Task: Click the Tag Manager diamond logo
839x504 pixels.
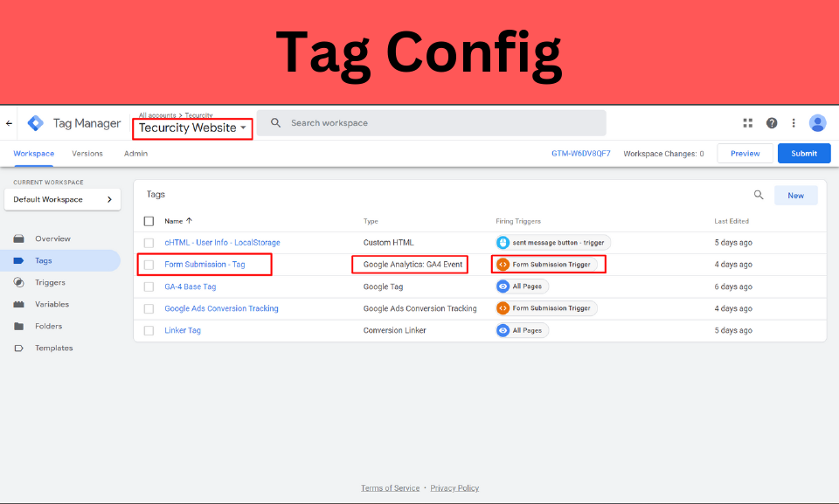Action: point(35,123)
